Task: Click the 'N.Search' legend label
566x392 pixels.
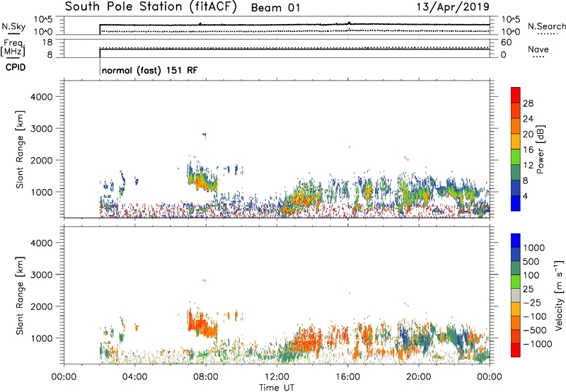Action: pyautogui.click(x=546, y=26)
